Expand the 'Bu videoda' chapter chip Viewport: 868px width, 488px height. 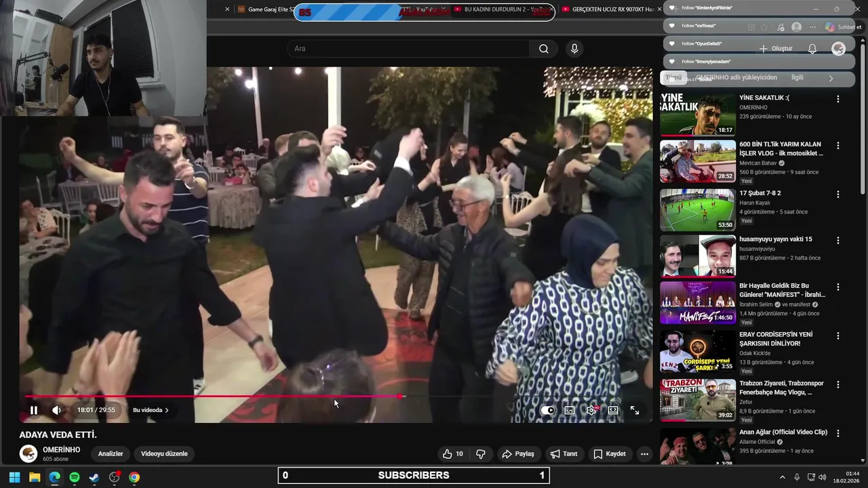pyautogui.click(x=151, y=410)
